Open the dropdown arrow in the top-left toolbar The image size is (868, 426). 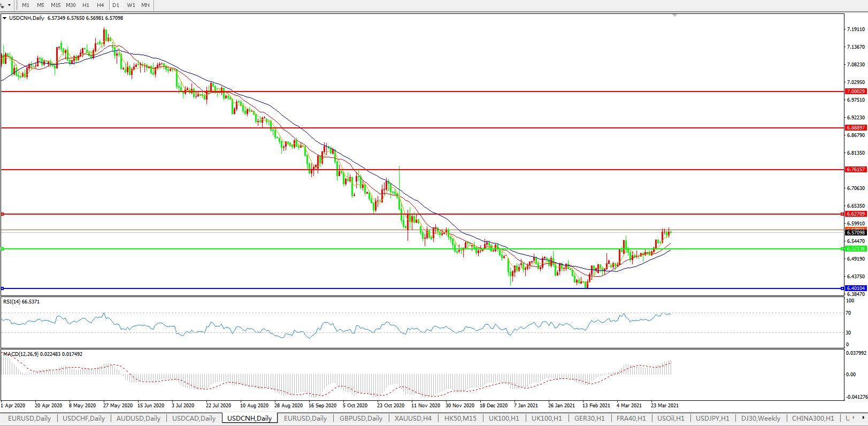click(9, 5)
